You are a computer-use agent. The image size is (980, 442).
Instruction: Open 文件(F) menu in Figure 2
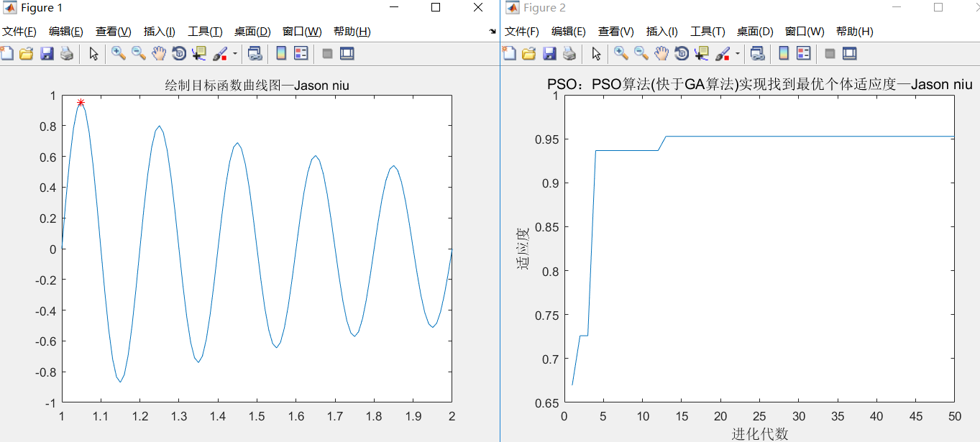[522, 32]
